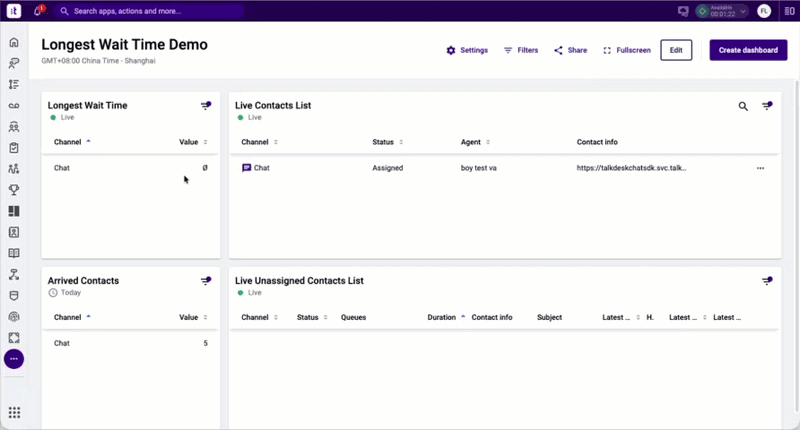Click the Edit button
This screenshot has width=800, height=430.
point(676,50)
